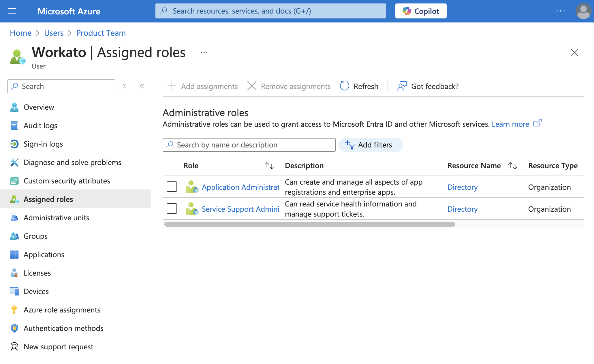Open Audit logs section

click(x=40, y=126)
